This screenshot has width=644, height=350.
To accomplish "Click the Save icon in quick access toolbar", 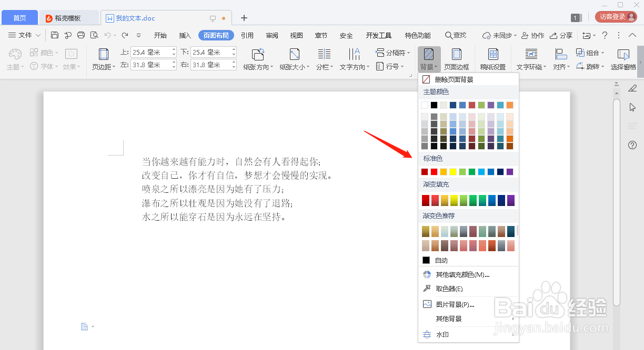I will 55,35.
